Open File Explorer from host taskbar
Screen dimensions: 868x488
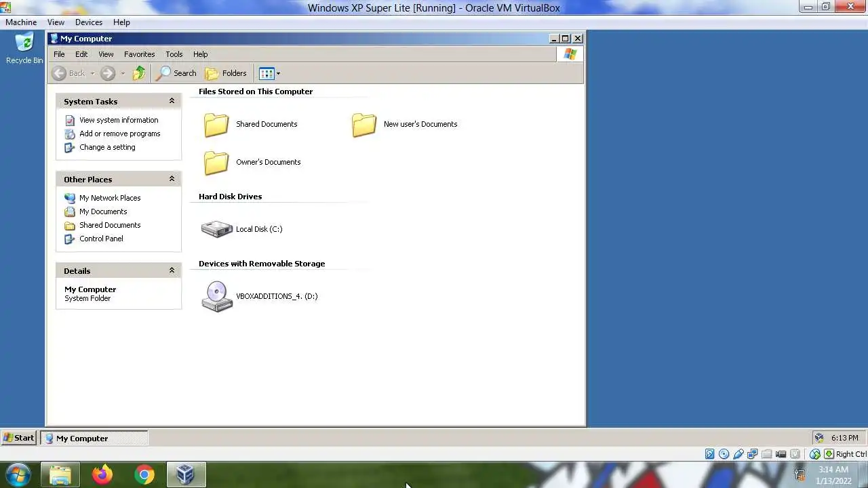pos(60,474)
